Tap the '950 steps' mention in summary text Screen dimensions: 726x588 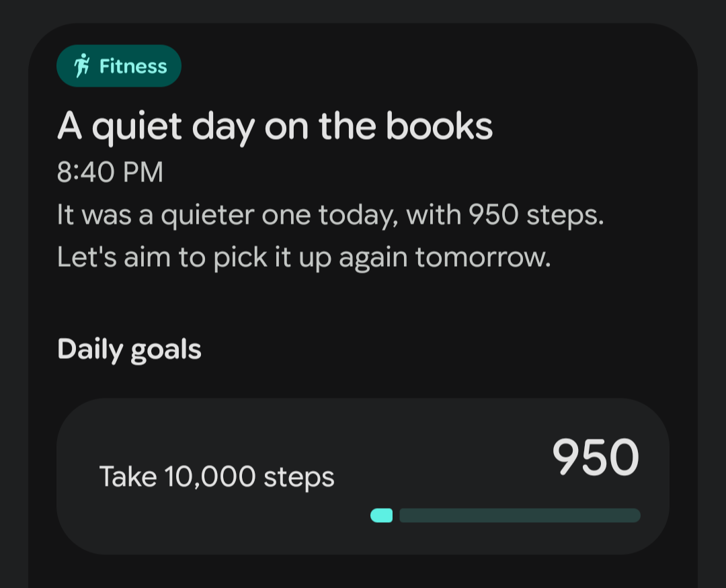532,215
